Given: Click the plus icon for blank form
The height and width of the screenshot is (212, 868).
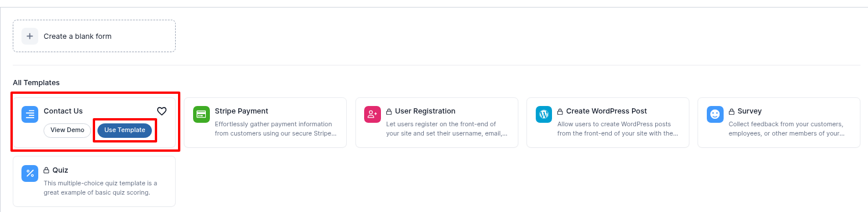Looking at the screenshot, I should tap(30, 36).
